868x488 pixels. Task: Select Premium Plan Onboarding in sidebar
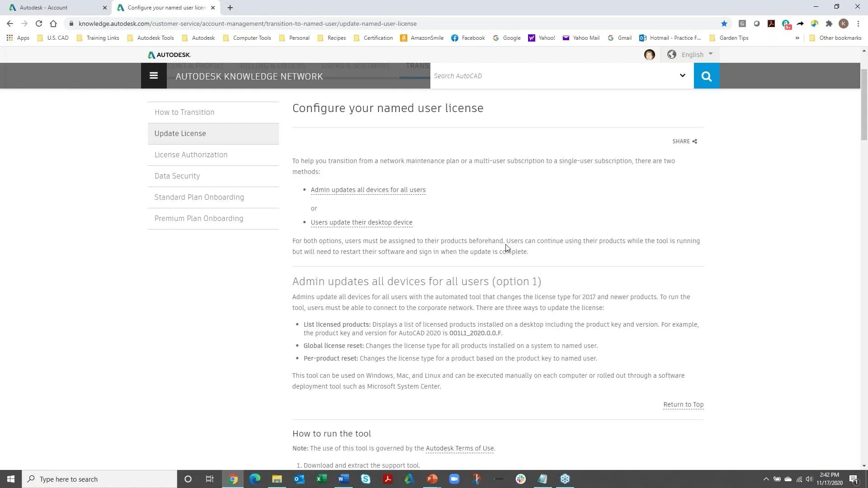pos(213,218)
